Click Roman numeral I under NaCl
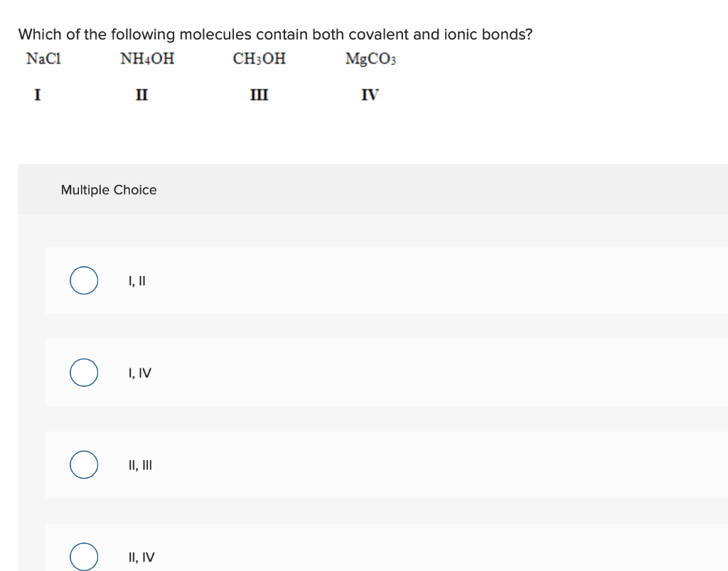This screenshot has height=571, width=728. tap(38, 95)
